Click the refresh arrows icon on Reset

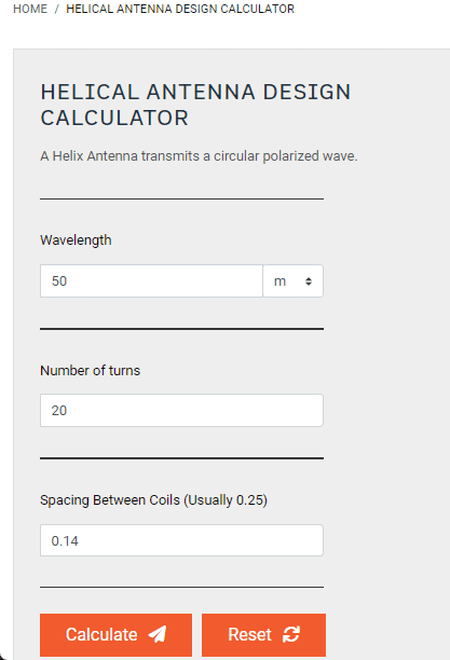291,634
